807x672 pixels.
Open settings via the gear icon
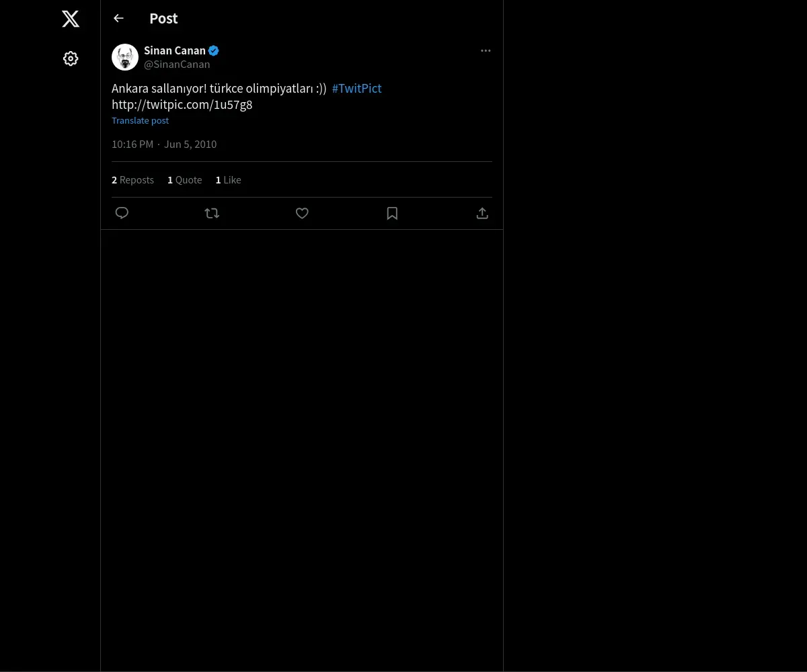click(x=71, y=59)
